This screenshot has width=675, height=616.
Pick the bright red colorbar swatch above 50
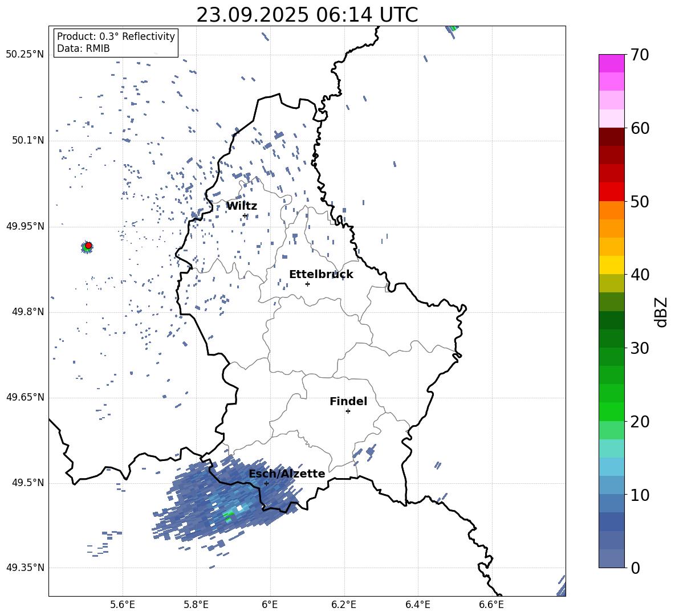click(611, 192)
